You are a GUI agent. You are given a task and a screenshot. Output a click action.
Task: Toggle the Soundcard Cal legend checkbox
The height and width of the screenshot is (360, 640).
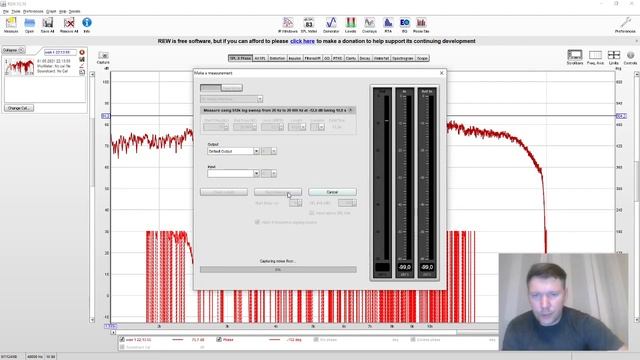(122, 347)
